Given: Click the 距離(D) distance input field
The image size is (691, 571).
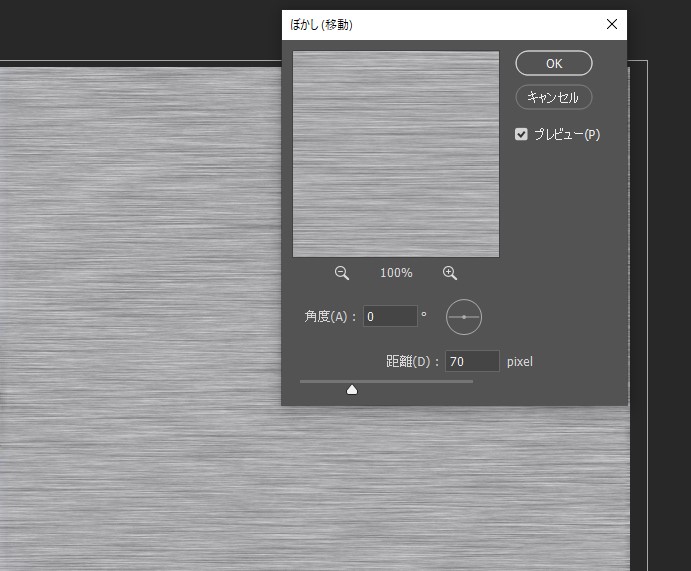Looking at the screenshot, I should click(472, 361).
